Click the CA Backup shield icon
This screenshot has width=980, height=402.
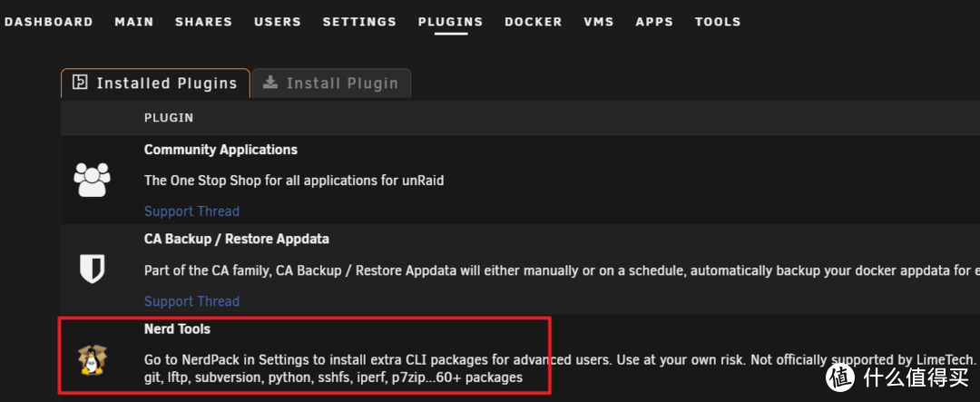91,269
